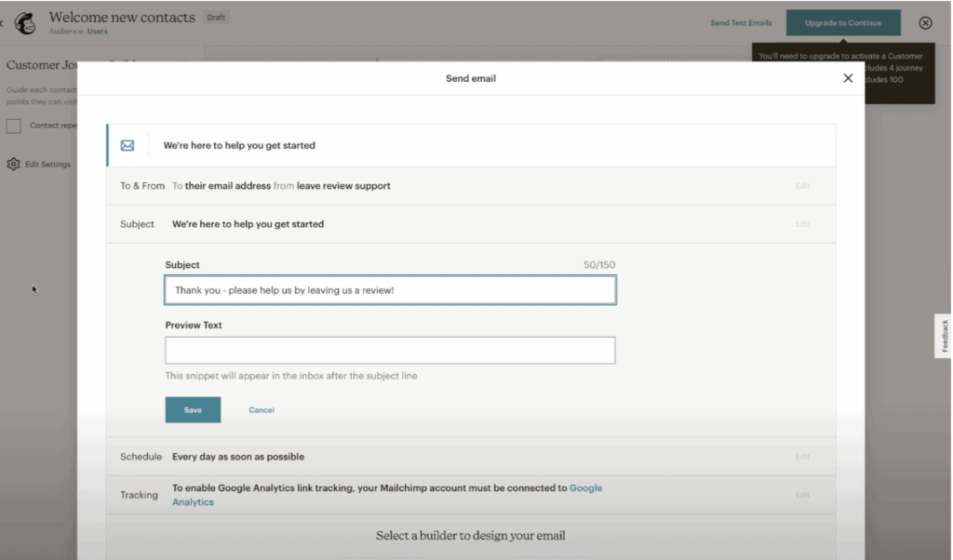Click Send Test Emails
Image resolution: width=953 pixels, height=560 pixels.
coord(741,23)
